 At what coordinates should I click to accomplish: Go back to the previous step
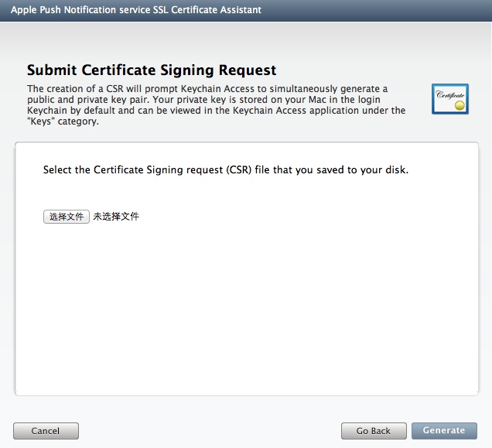pos(374,431)
